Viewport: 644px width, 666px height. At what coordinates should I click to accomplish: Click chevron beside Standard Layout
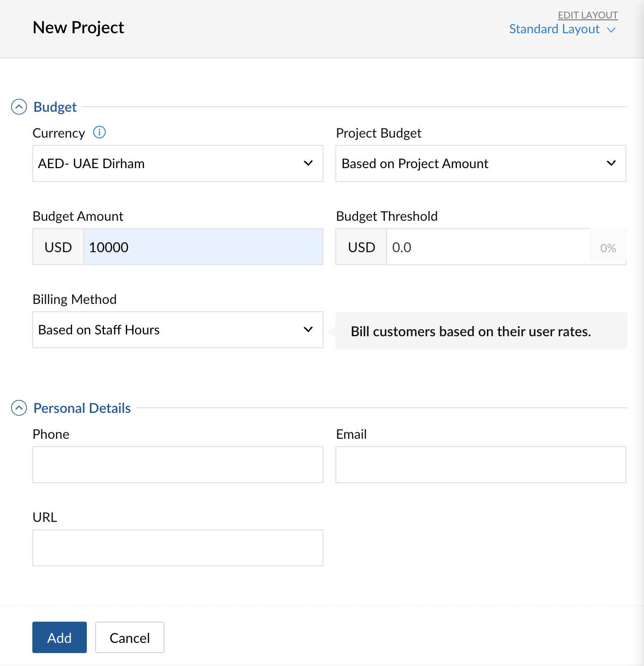point(611,30)
